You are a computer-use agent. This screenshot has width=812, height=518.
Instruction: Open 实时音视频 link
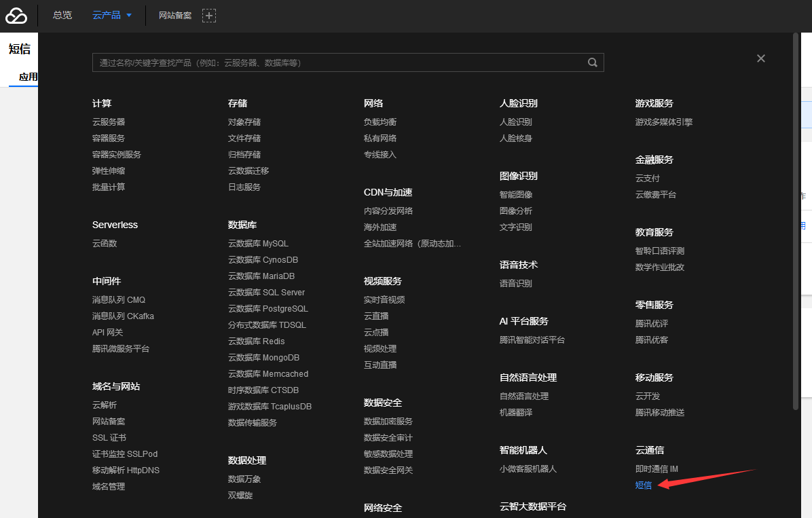[x=384, y=300]
